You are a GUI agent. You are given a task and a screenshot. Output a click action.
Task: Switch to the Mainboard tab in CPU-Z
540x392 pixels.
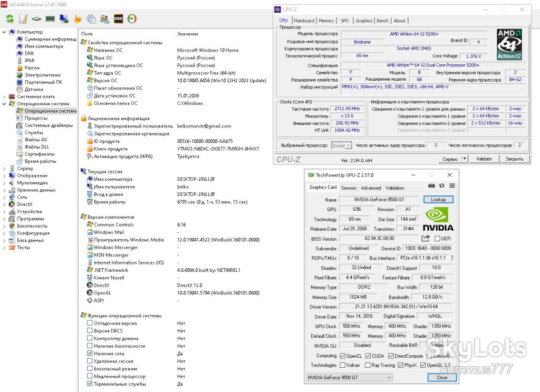[x=304, y=21]
